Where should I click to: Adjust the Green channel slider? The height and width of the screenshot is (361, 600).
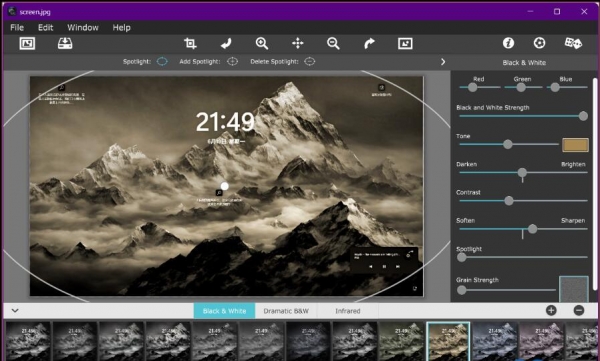pos(523,87)
